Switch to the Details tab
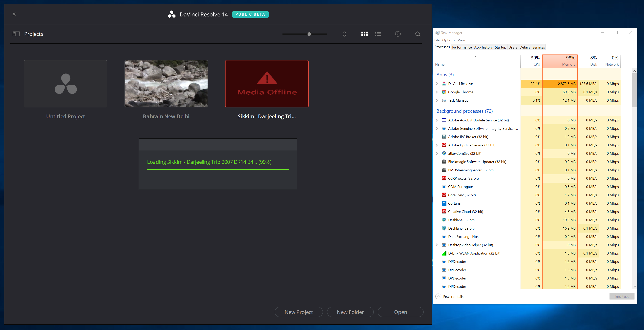644x330 pixels. point(525,47)
